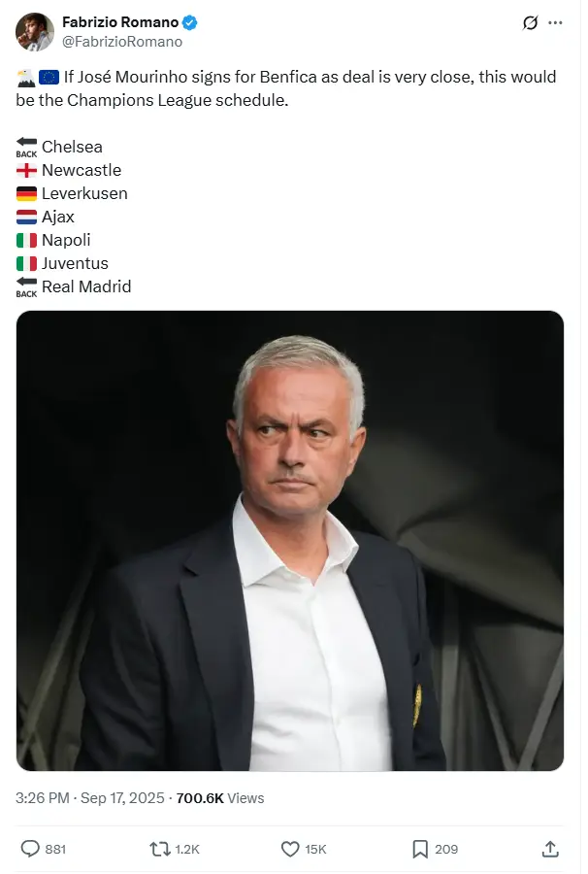Click the blue verified checkmark badge

(190, 22)
